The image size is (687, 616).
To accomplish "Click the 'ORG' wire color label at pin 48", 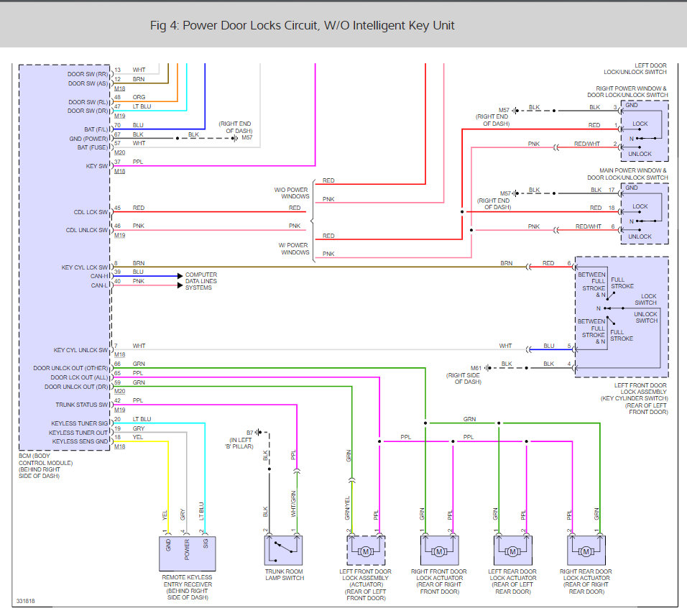I will [139, 97].
